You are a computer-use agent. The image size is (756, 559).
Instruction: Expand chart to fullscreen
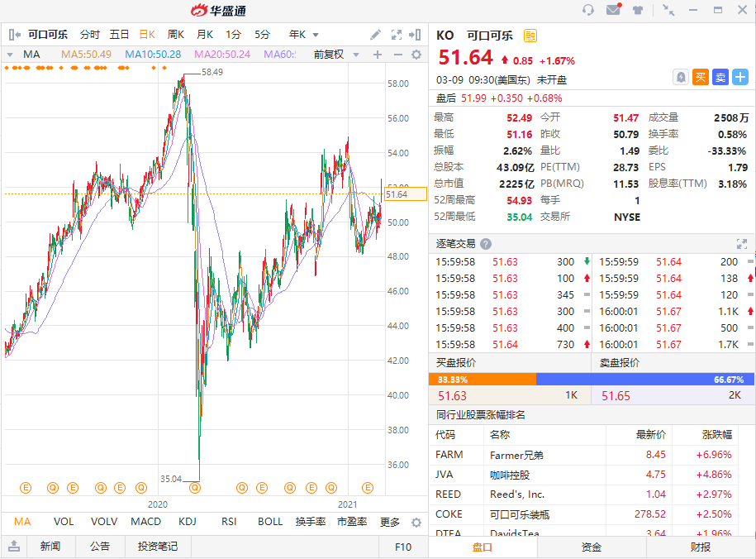397,35
